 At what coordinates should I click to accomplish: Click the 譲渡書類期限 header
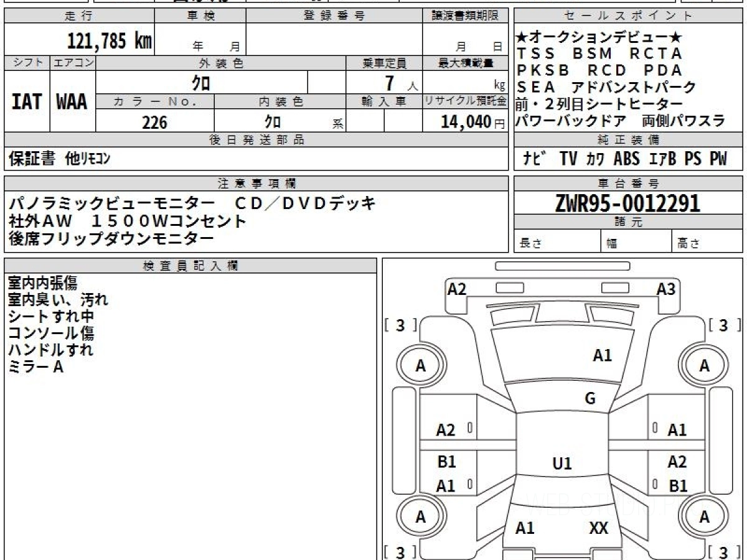click(466, 16)
